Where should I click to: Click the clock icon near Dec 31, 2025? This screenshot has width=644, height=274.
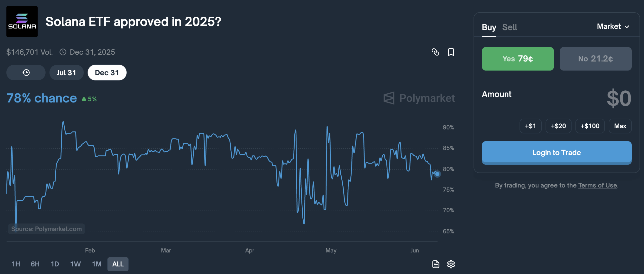[x=63, y=52]
